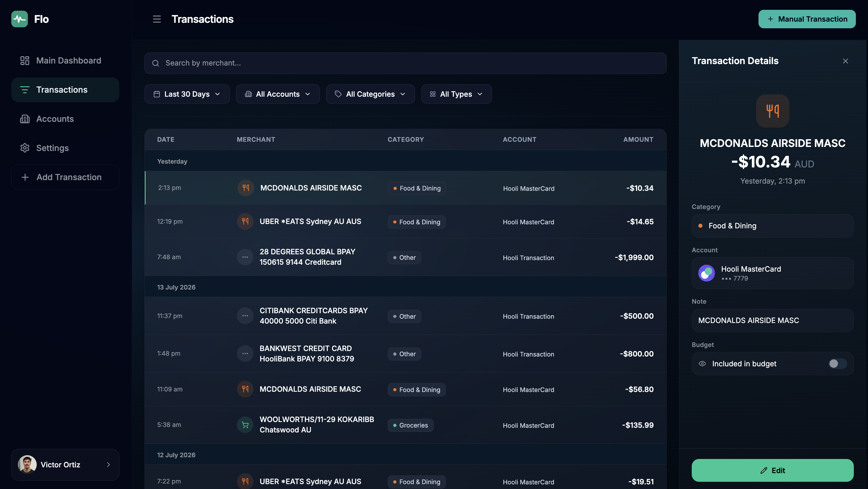Sort by the Date column header
Viewport: 868px width, 489px height.
pyautogui.click(x=166, y=140)
